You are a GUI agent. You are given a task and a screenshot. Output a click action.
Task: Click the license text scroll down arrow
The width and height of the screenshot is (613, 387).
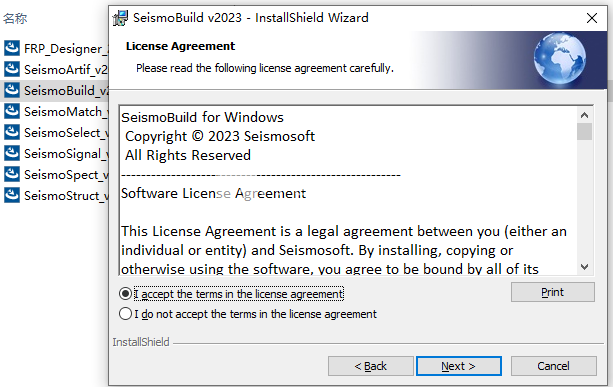[584, 267]
